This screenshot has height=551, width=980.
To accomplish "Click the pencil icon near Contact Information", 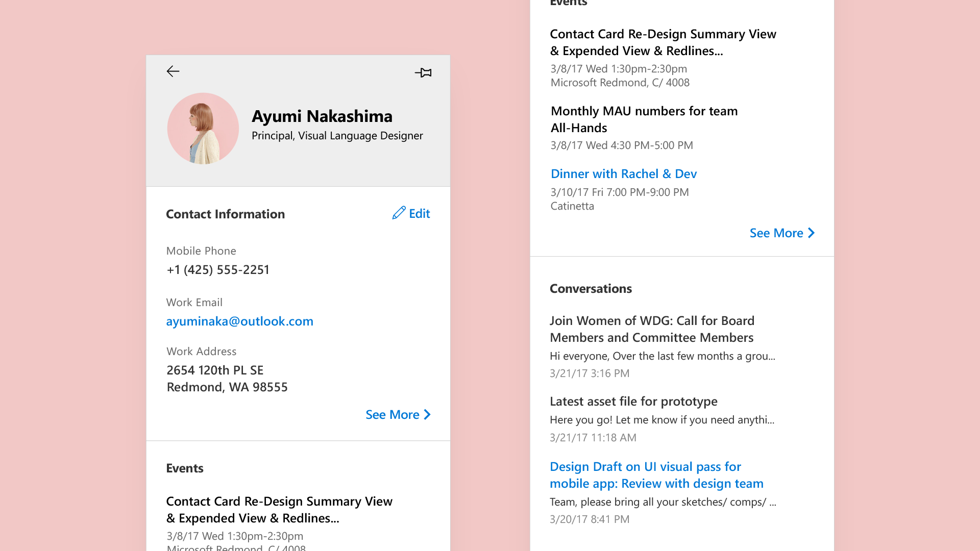I will point(399,213).
